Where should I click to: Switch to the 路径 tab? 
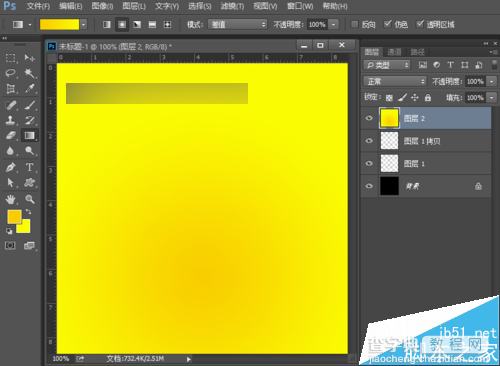(x=417, y=52)
